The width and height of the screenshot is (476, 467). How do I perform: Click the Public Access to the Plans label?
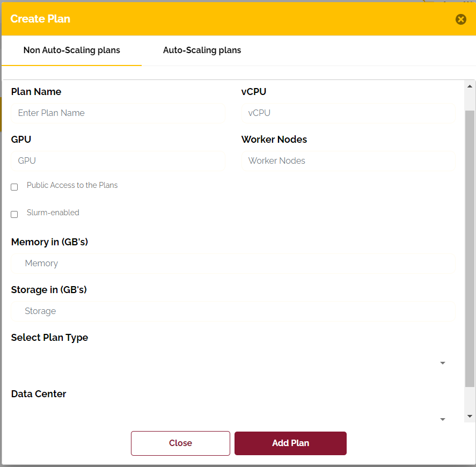(x=72, y=185)
